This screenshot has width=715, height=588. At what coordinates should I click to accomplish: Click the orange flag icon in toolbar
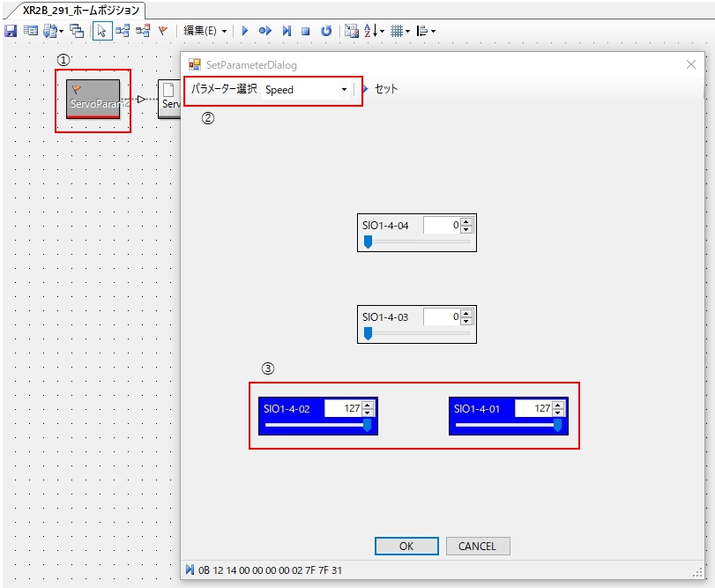coord(163,31)
